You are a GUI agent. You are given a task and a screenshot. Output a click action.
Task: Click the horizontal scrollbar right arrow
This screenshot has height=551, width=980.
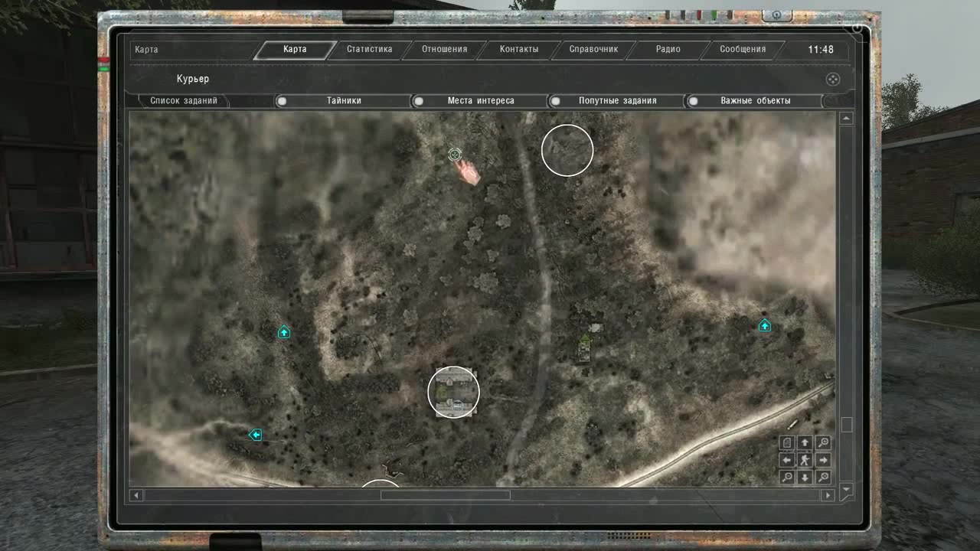[x=828, y=495]
